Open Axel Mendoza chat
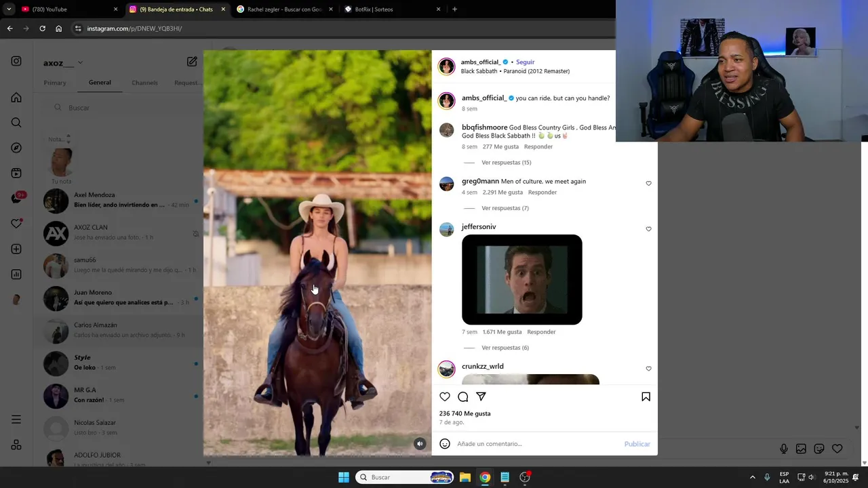 coord(119,201)
